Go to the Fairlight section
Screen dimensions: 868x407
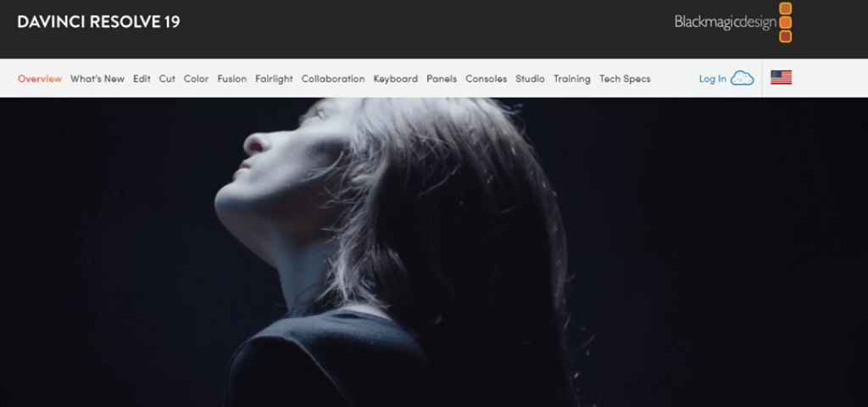click(x=274, y=79)
